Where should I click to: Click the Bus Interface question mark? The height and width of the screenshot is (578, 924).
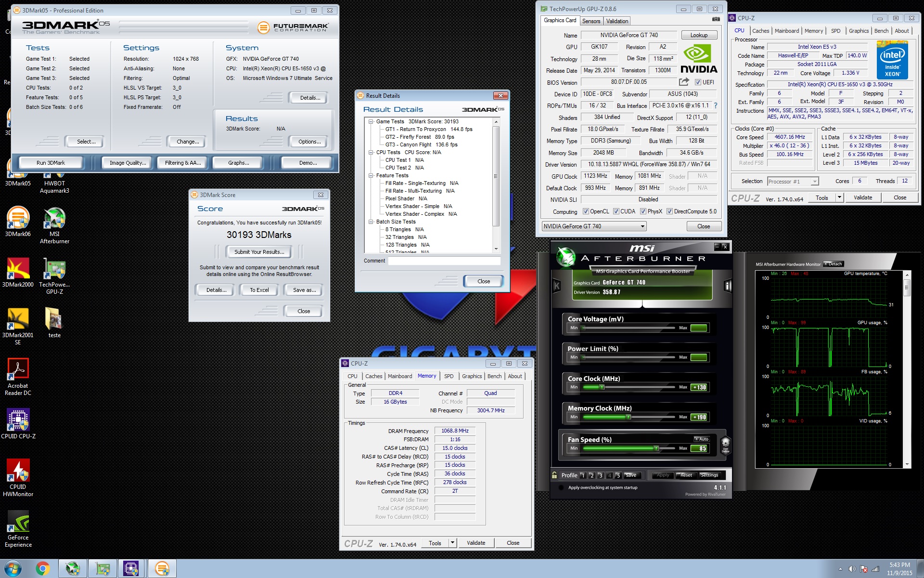click(715, 105)
